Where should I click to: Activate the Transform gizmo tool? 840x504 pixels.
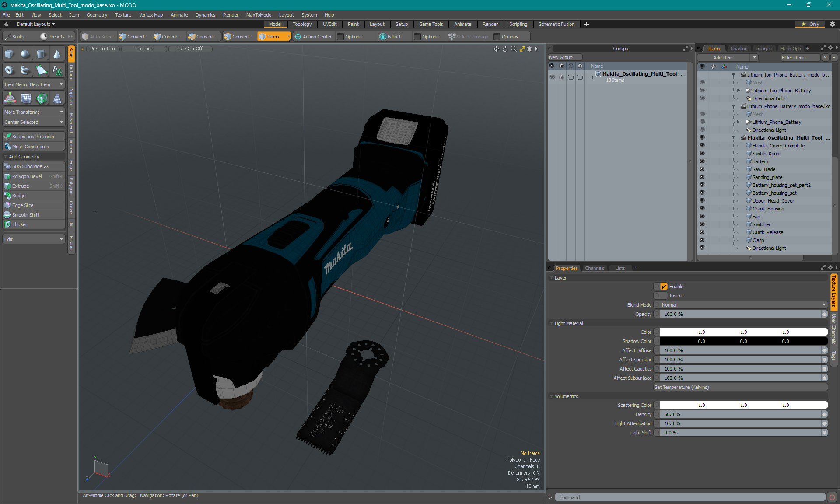tap(10, 99)
